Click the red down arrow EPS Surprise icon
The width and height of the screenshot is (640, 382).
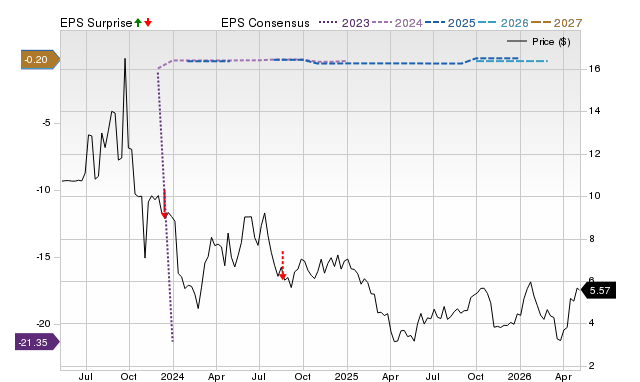point(148,23)
